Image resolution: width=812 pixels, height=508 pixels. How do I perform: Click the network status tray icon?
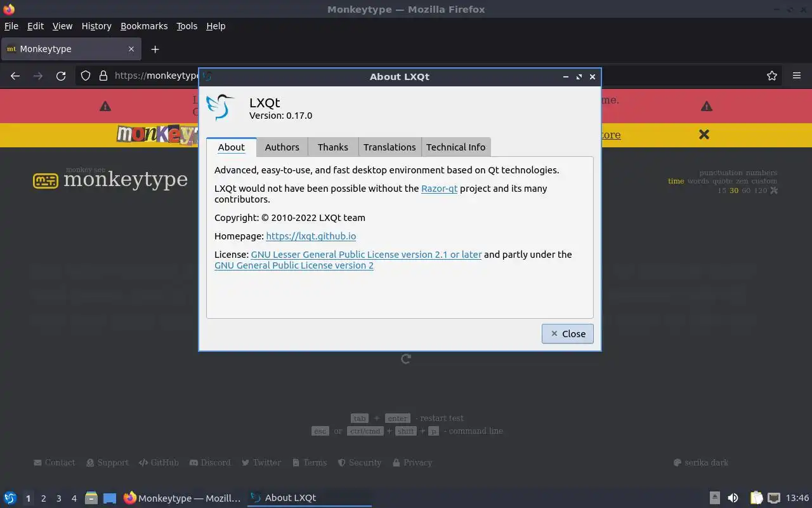[x=774, y=498]
